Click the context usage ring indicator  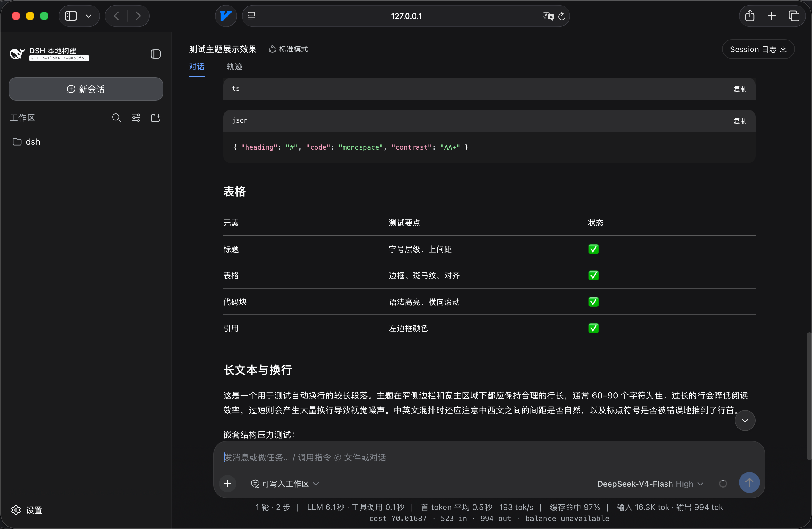pos(723,484)
